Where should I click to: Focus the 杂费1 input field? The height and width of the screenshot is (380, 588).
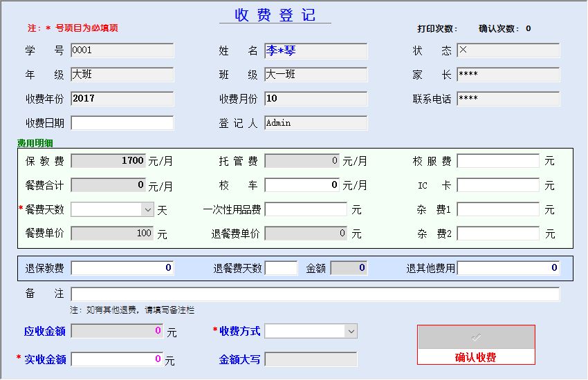498,209
